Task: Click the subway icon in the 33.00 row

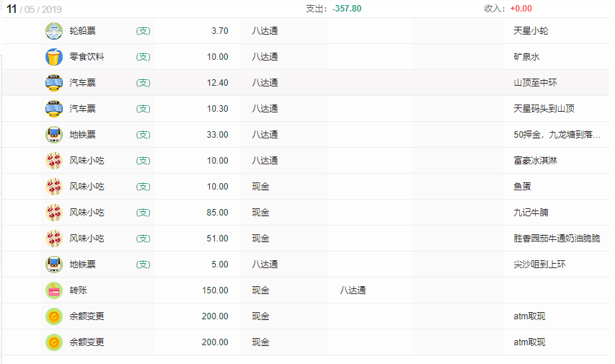Action: tap(54, 135)
